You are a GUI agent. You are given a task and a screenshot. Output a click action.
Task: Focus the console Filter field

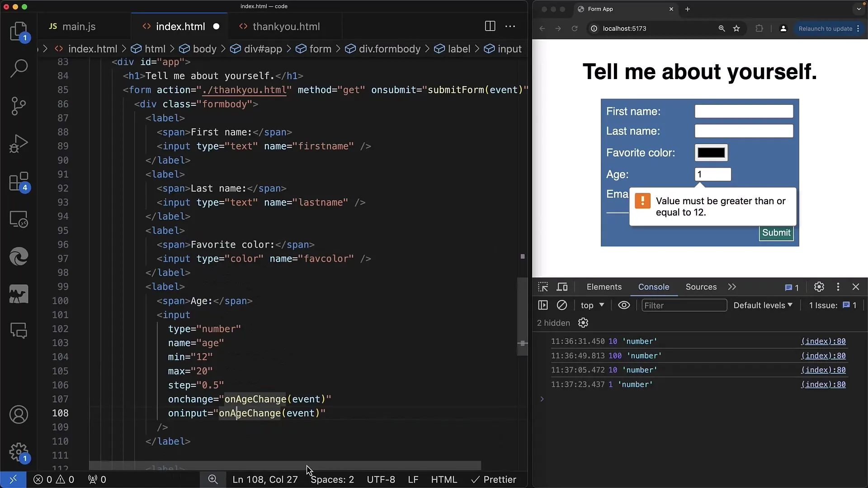click(684, 305)
